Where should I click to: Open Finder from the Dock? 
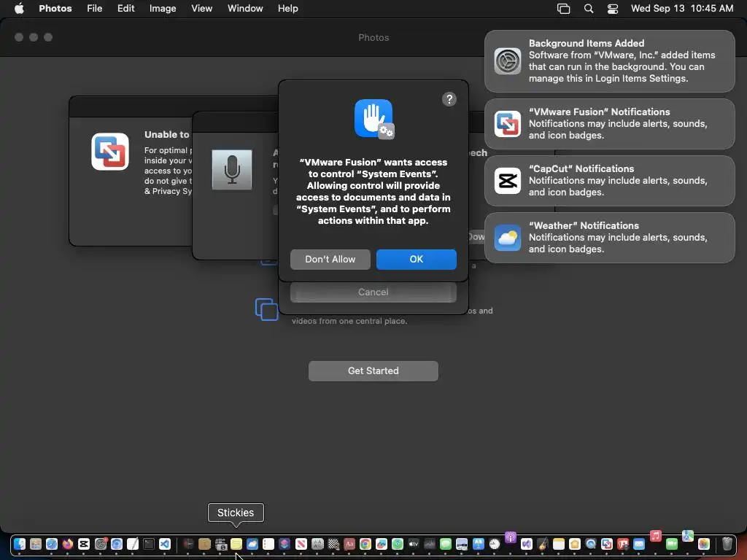[20, 544]
